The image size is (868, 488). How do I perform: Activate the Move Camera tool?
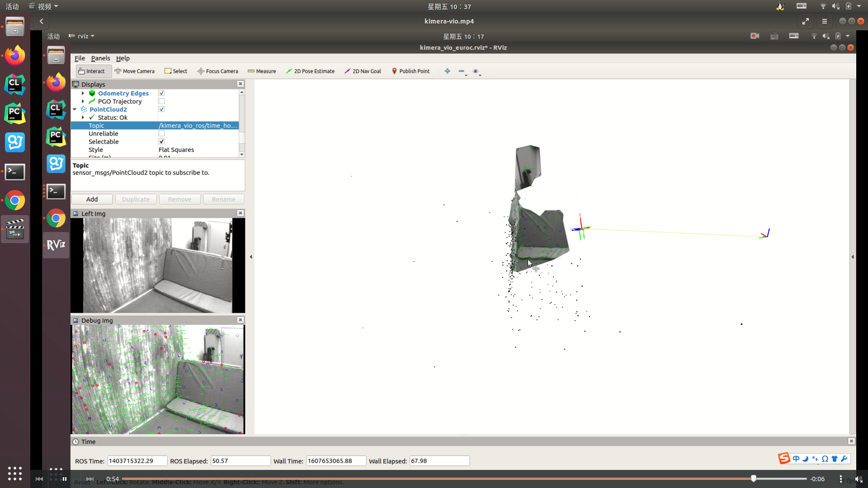click(x=134, y=71)
